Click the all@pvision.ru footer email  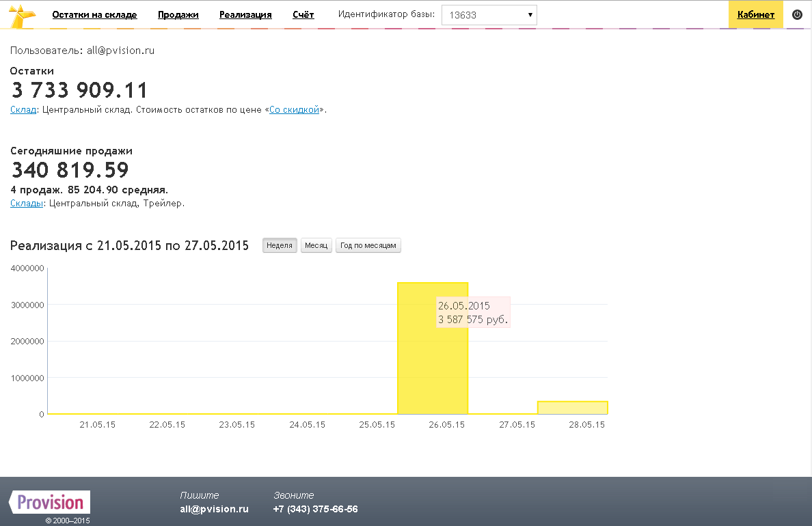tap(214, 510)
